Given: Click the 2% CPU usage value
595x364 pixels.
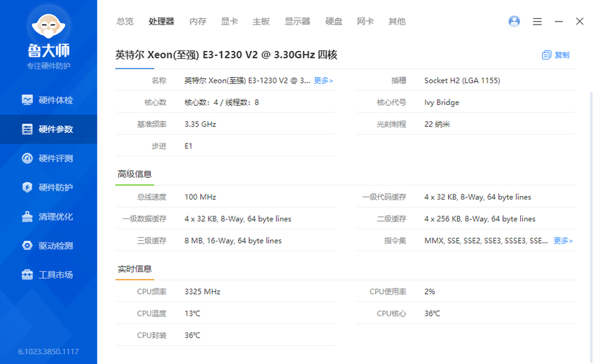Looking at the screenshot, I should [x=430, y=292].
